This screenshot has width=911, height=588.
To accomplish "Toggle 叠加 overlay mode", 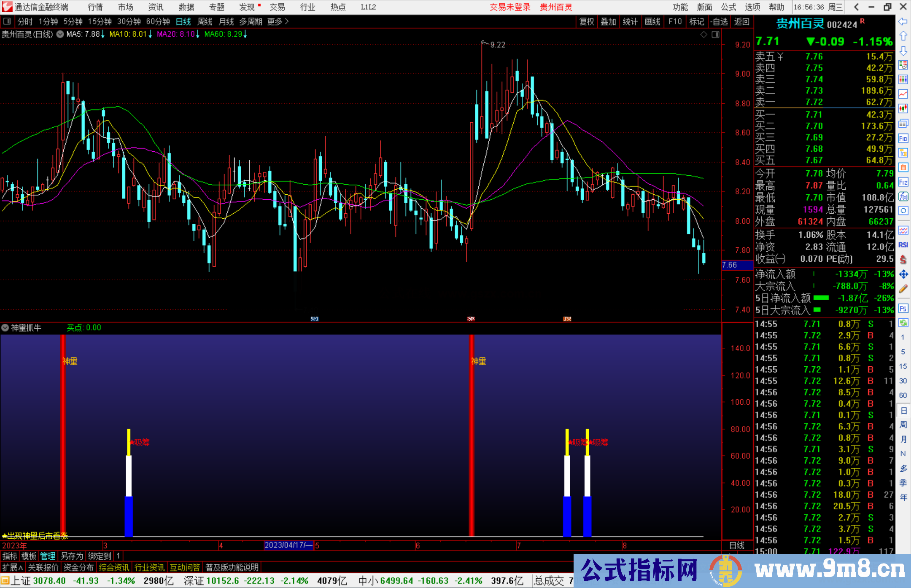I will pos(609,22).
